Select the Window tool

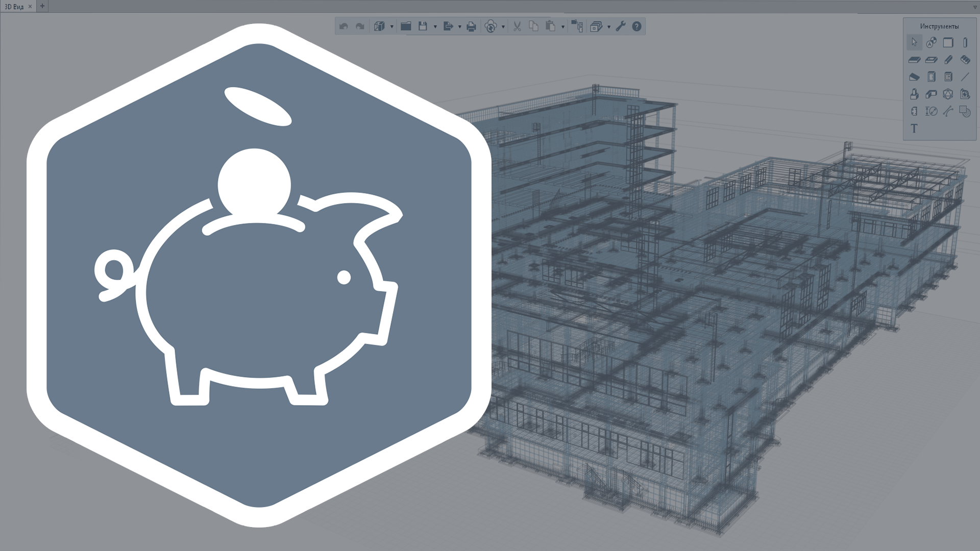click(x=948, y=77)
